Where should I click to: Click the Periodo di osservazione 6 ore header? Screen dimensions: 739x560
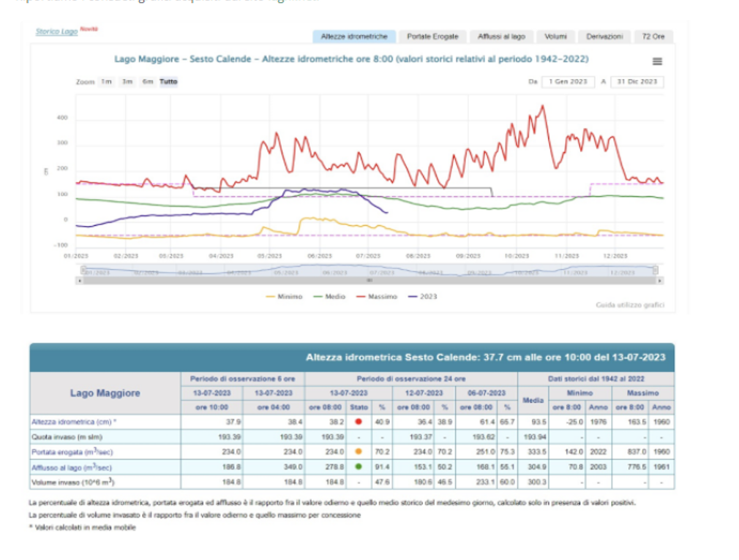(243, 379)
